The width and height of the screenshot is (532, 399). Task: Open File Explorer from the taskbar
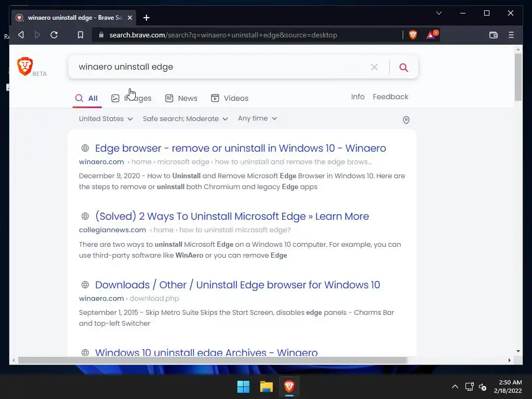pyautogui.click(x=267, y=387)
